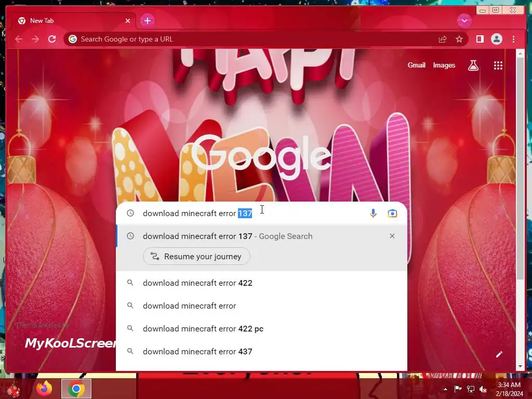Close the New Tab tab

coord(128,21)
